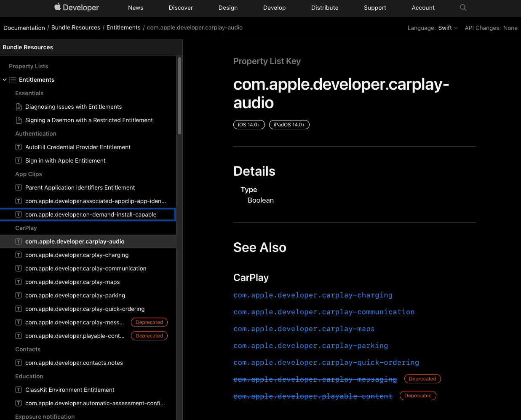Viewport: 521px width, 420px height.
Task: Click the iPadOS 14.0+ availability badge
Action: pos(289,125)
